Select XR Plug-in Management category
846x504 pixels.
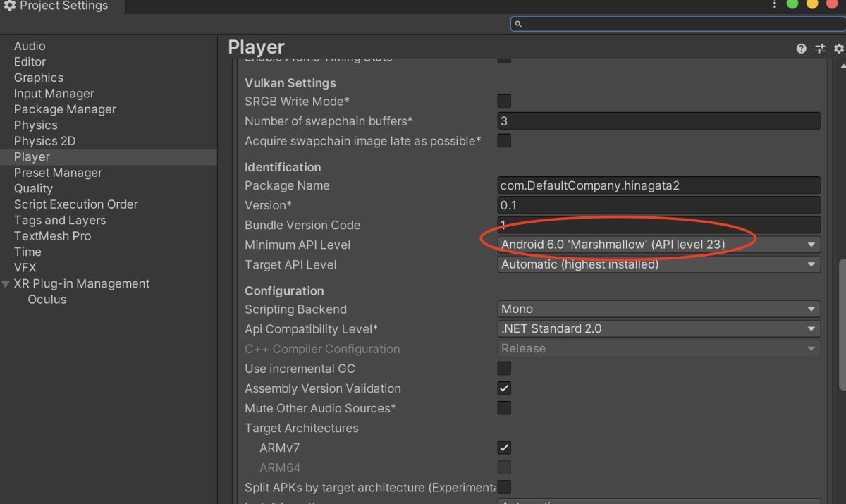tap(82, 284)
